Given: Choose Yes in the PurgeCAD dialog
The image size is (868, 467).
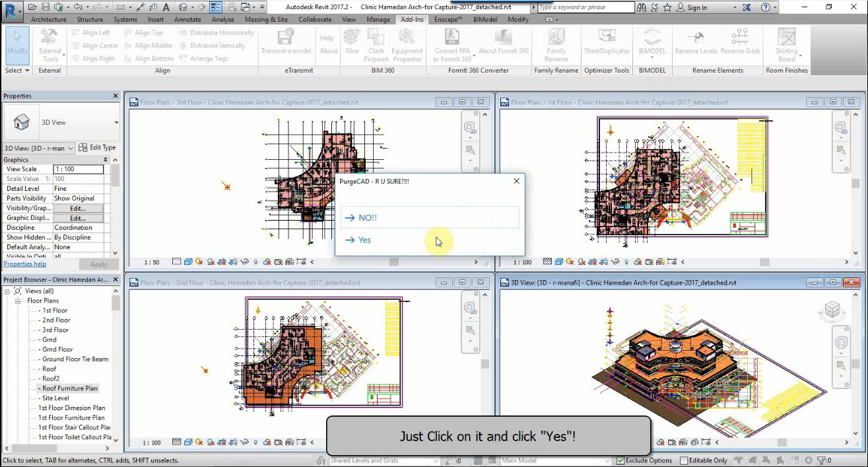Looking at the screenshot, I should pyautogui.click(x=430, y=240).
